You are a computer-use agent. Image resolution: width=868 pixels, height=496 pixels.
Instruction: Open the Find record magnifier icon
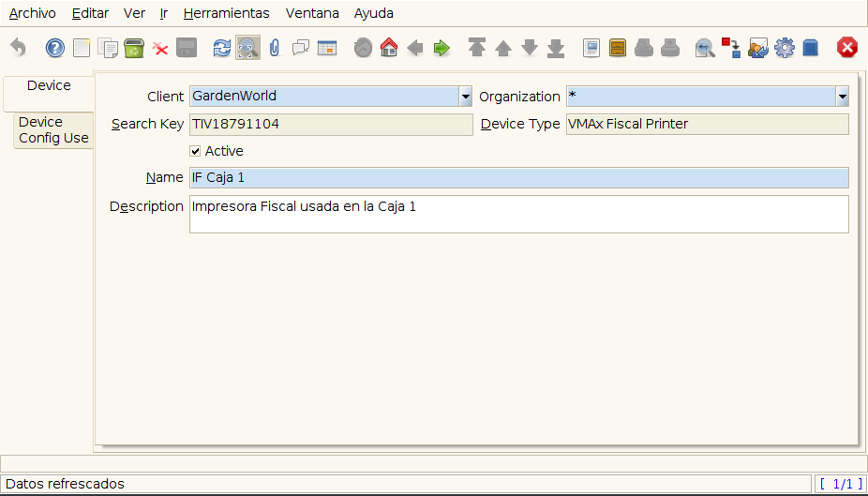(x=247, y=48)
